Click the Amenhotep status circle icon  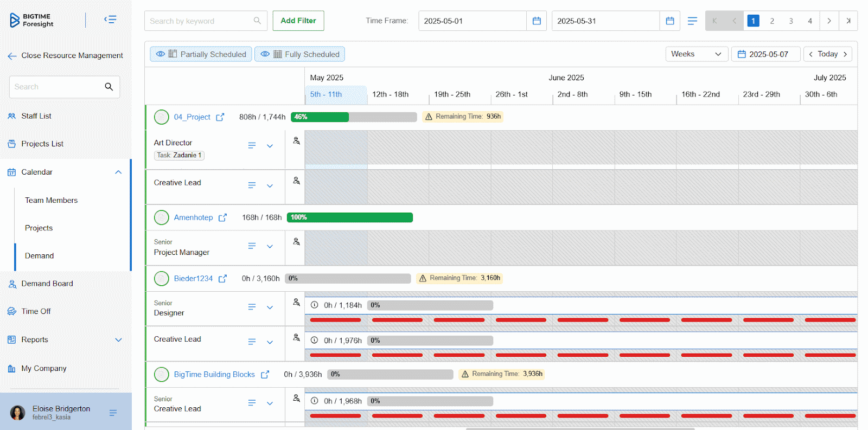162,217
